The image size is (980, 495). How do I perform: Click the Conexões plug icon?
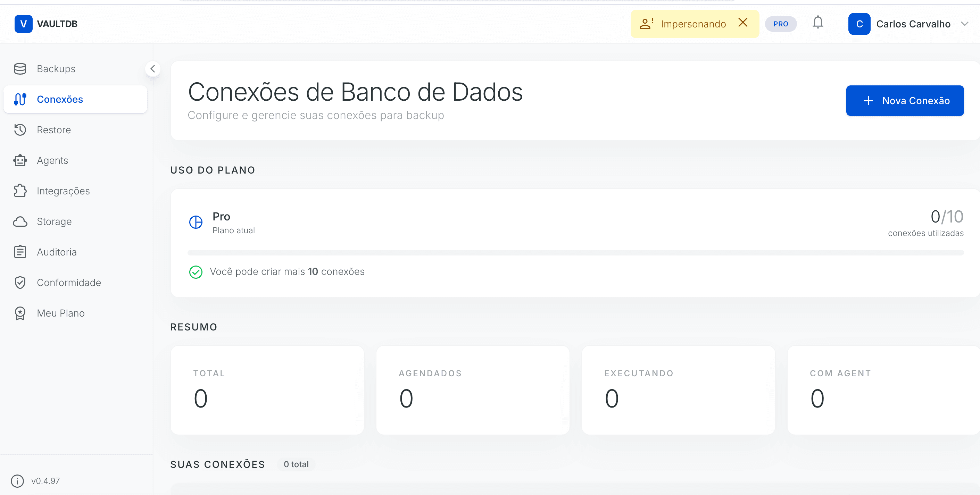click(20, 99)
